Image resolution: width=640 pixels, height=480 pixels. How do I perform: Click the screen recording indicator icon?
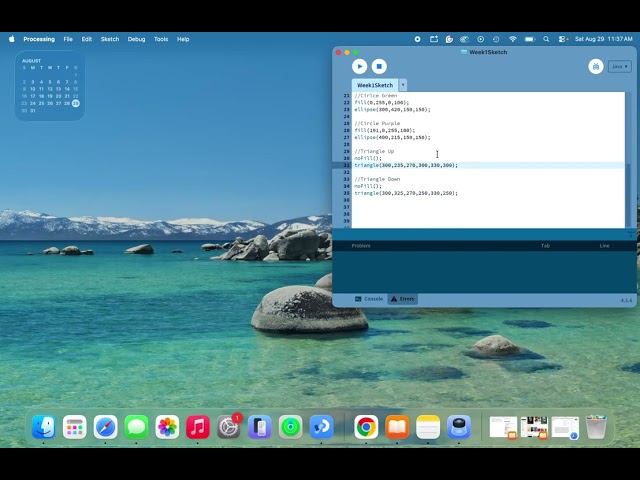[417, 39]
